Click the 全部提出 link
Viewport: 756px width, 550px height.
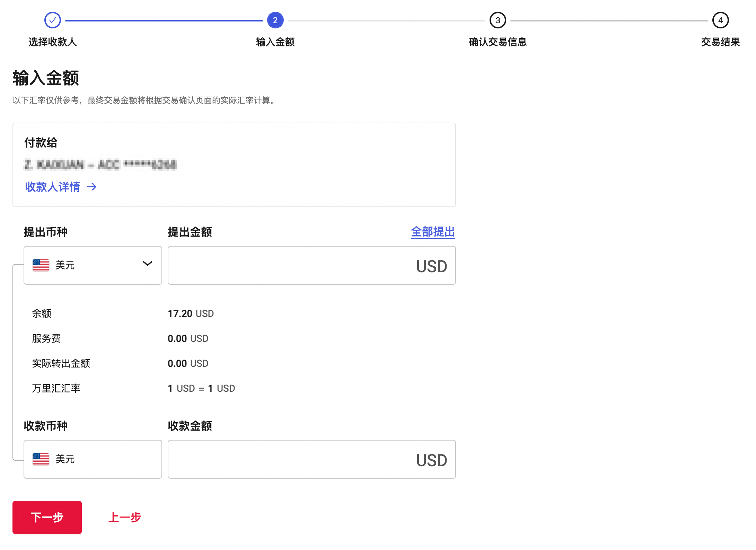432,232
